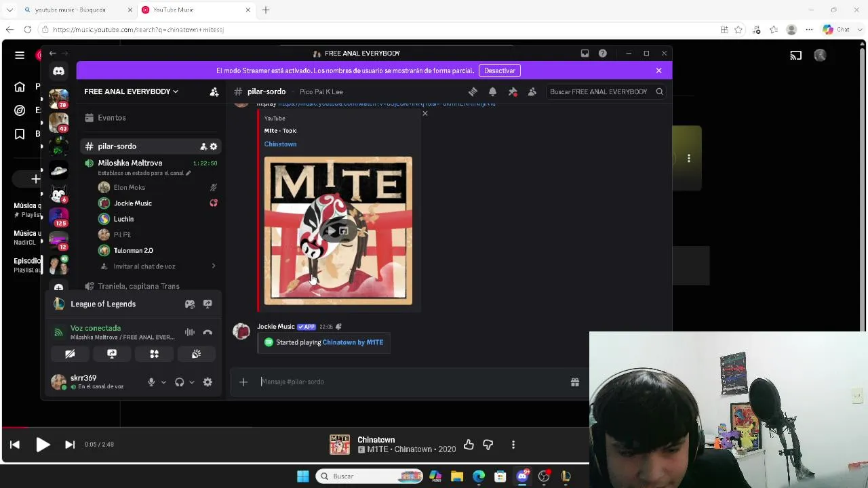This screenshot has height=488, width=868.
Task: Switch to youtube music - Búsqueda tab
Action: click(77, 10)
